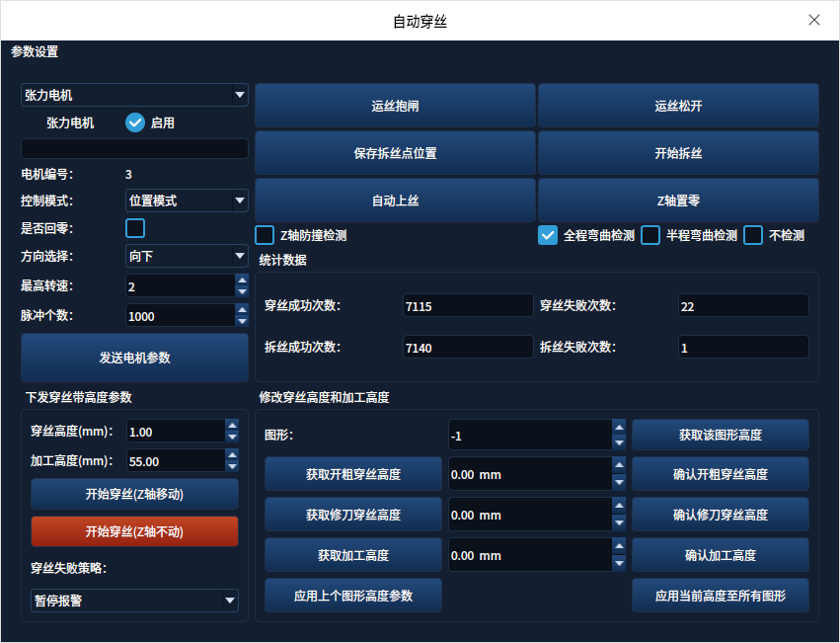
Task: Enable the 是否回零 checkbox
Action: [135, 228]
